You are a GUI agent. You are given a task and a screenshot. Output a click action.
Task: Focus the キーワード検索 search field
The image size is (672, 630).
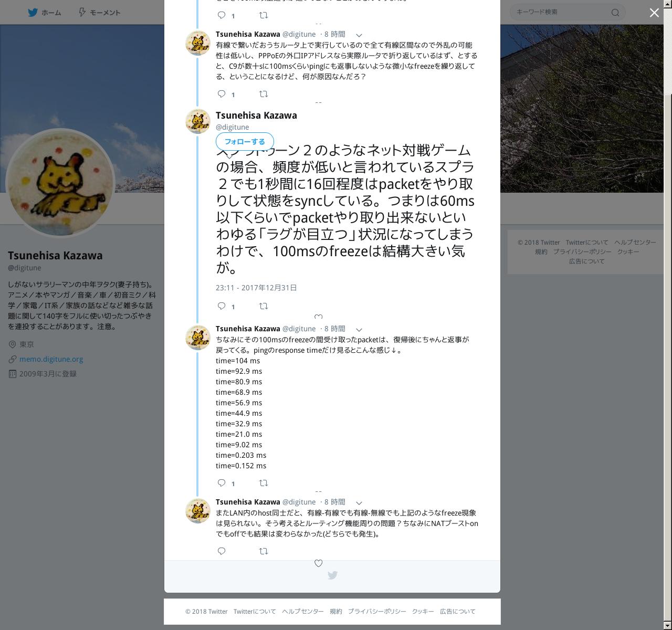pos(562,12)
